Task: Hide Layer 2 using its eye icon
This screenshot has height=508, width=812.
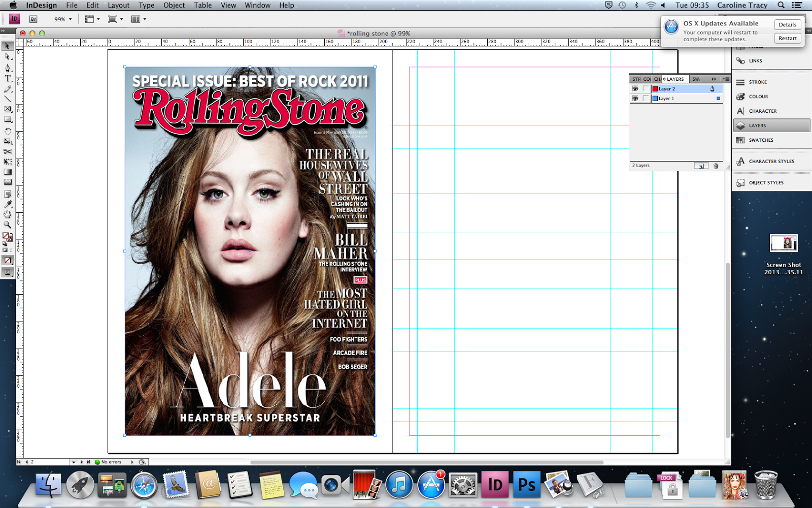Action: [635, 89]
